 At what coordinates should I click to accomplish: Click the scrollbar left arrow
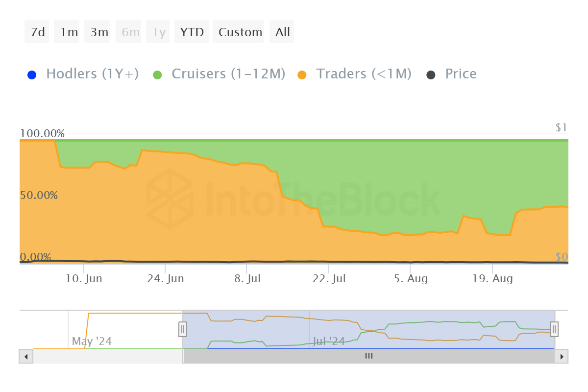(x=26, y=356)
